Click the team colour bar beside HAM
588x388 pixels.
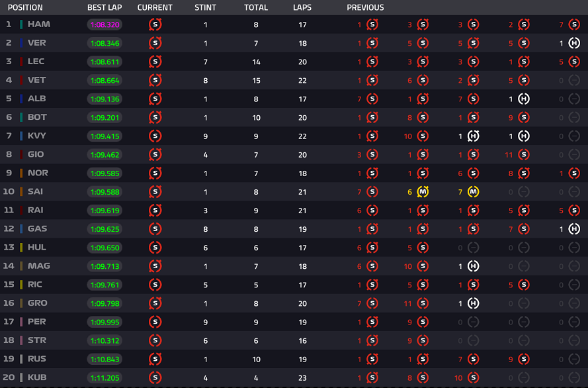coord(21,24)
